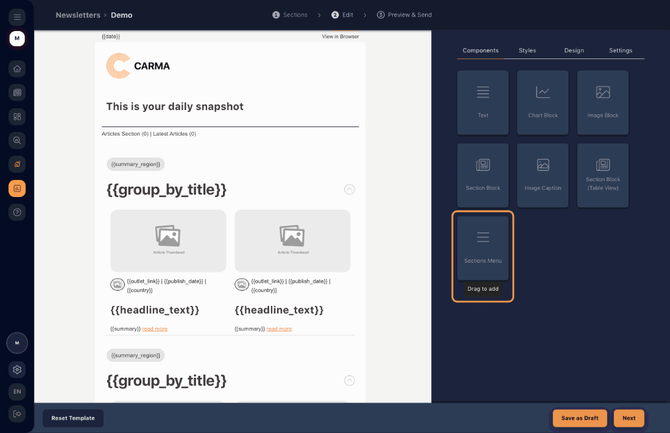
Task: Switch to the Settings tab
Action: point(620,50)
